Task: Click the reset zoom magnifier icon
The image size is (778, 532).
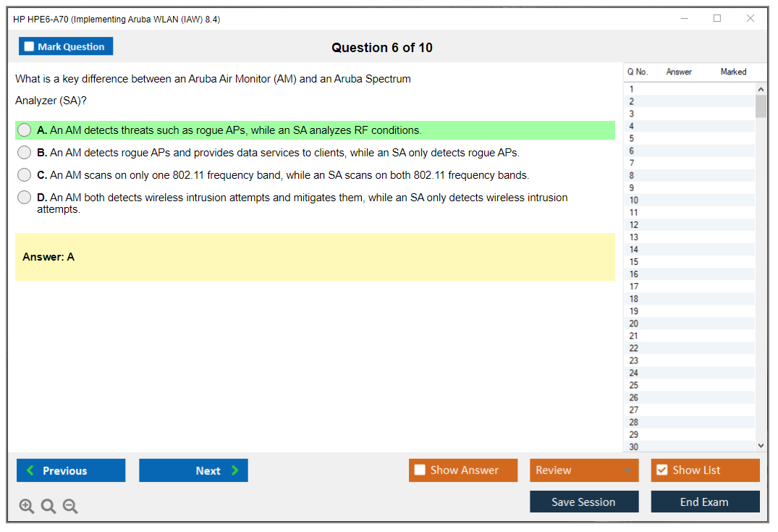Action: [x=48, y=507]
